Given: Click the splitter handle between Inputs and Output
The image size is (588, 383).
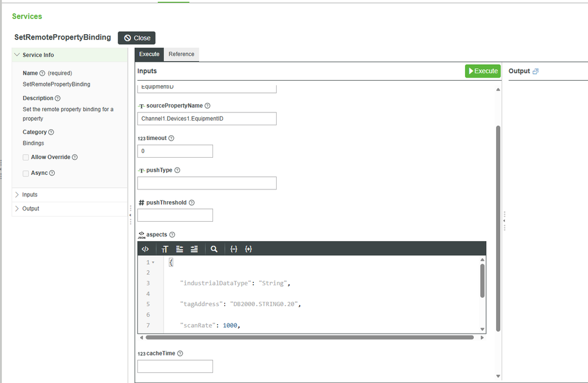Looking at the screenshot, I should tap(504, 221).
